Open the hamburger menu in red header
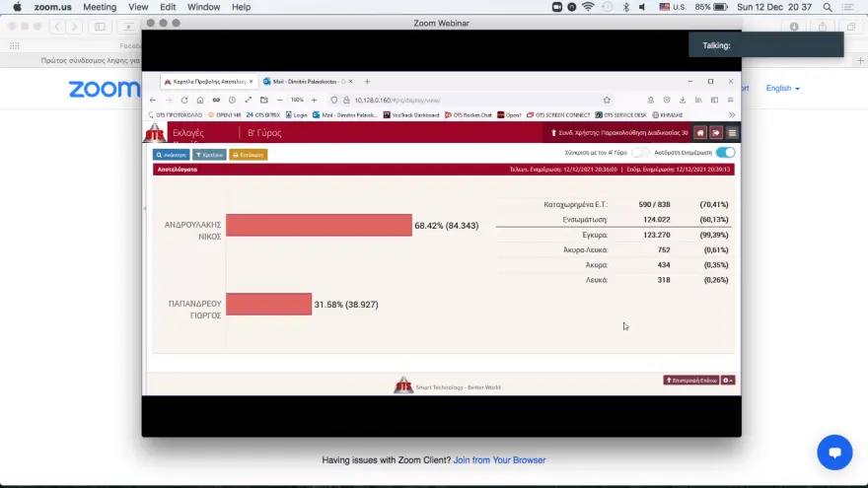868x488 pixels. pyautogui.click(x=731, y=132)
